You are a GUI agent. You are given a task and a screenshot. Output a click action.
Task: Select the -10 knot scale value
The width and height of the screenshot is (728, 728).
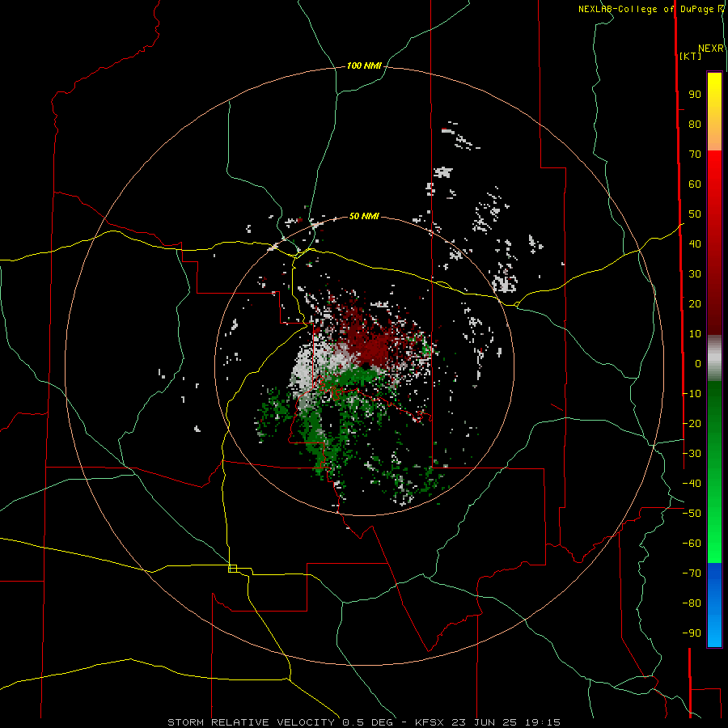[692, 394]
